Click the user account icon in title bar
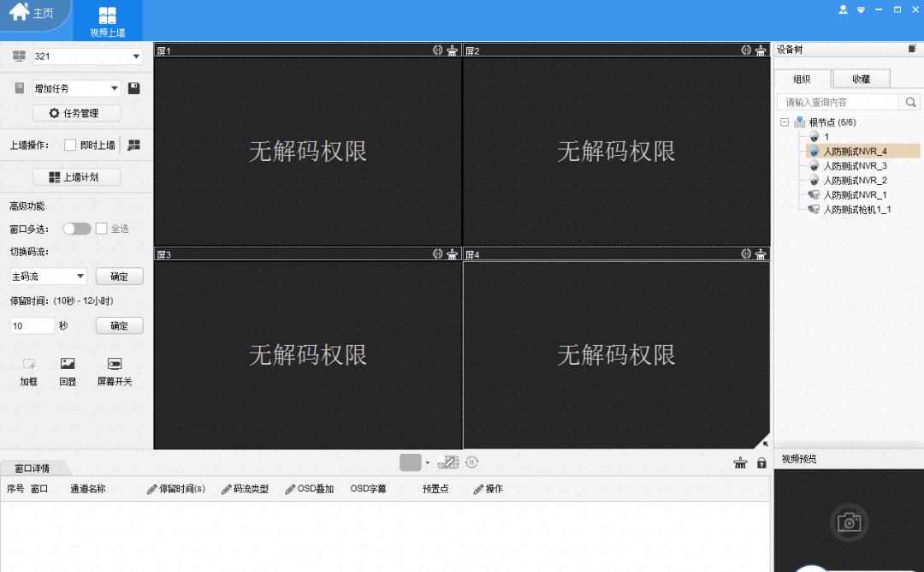The width and height of the screenshot is (924, 572). (x=843, y=9)
